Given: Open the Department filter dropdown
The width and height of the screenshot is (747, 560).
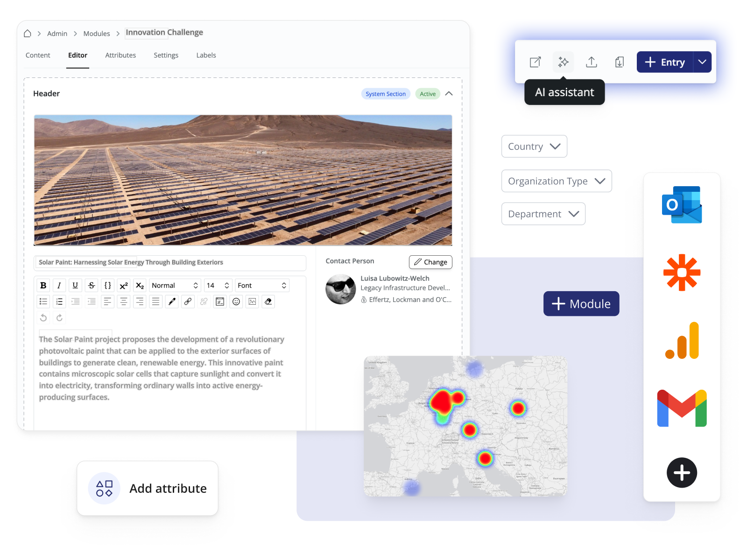Looking at the screenshot, I should 543,214.
